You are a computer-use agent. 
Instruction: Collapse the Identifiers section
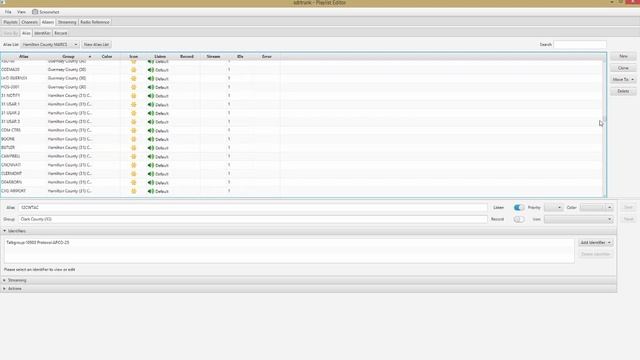point(4,231)
